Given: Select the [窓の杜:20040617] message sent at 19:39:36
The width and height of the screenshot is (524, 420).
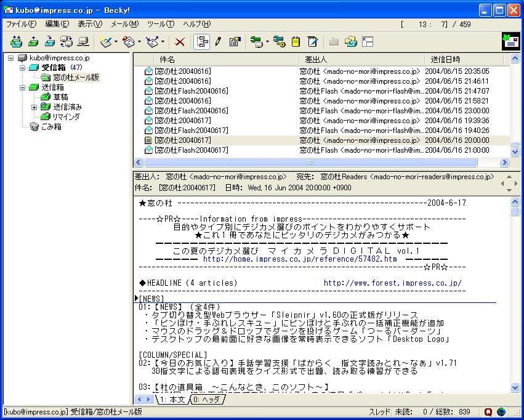Looking at the screenshot, I should click(x=322, y=121).
